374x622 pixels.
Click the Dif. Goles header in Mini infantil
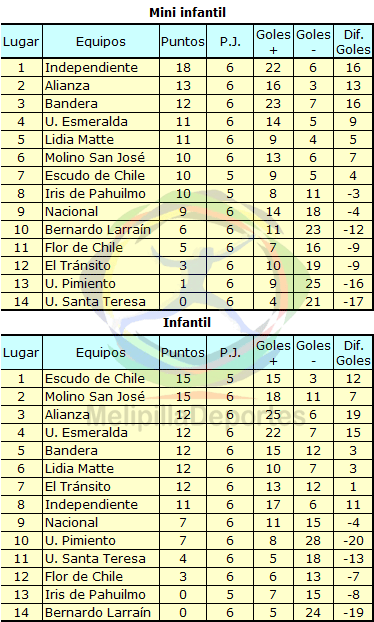tap(353, 41)
